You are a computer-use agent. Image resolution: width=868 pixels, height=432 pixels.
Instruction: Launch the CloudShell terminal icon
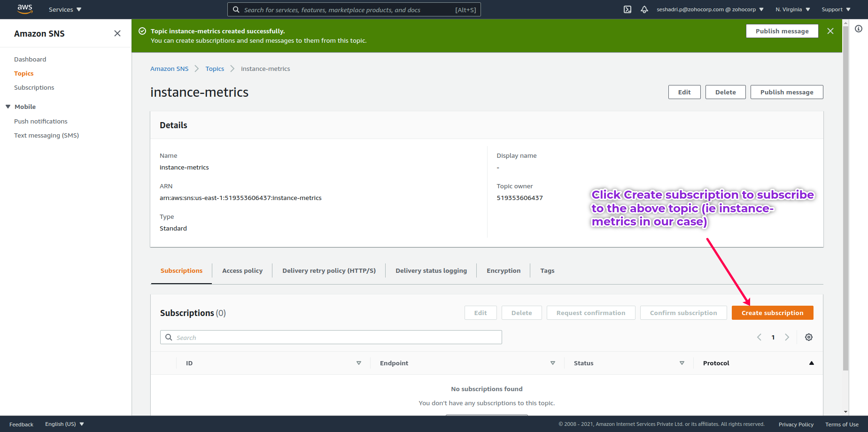pyautogui.click(x=628, y=9)
